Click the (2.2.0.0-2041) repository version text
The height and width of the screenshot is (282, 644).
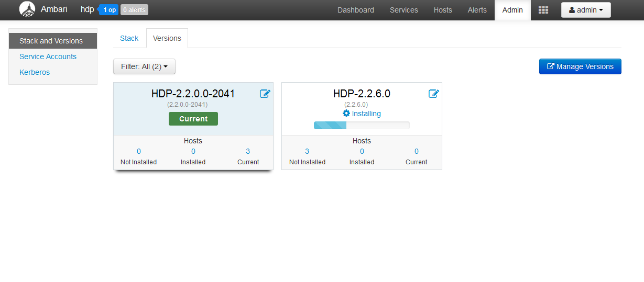(x=188, y=105)
